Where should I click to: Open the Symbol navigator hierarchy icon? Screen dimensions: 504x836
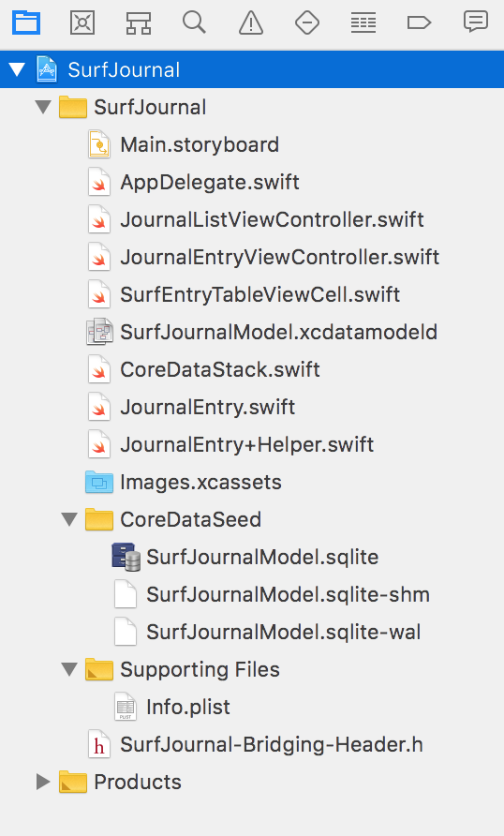139,22
